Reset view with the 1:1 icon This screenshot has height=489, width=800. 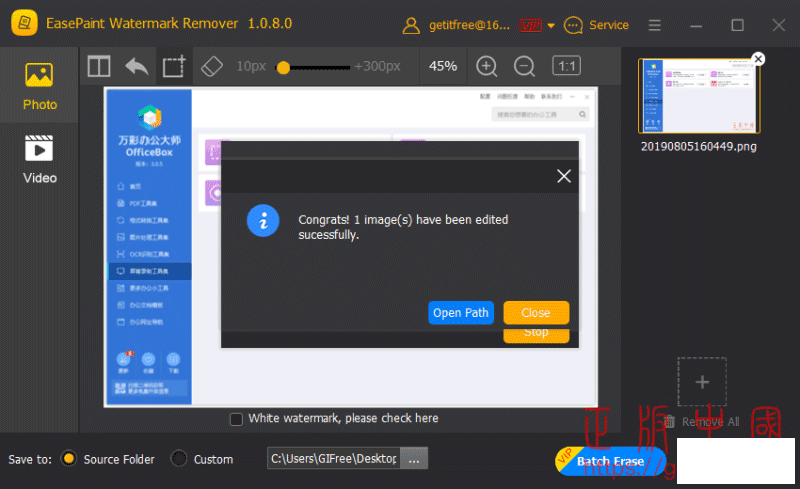[x=566, y=66]
